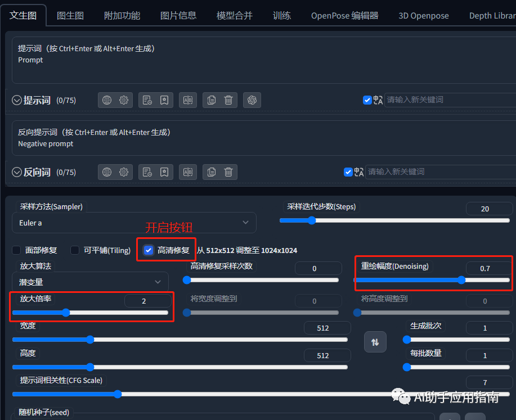The width and height of the screenshot is (516, 420).
Task: Open the OpenPose 编辑器 tab
Action: pos(344,15)
